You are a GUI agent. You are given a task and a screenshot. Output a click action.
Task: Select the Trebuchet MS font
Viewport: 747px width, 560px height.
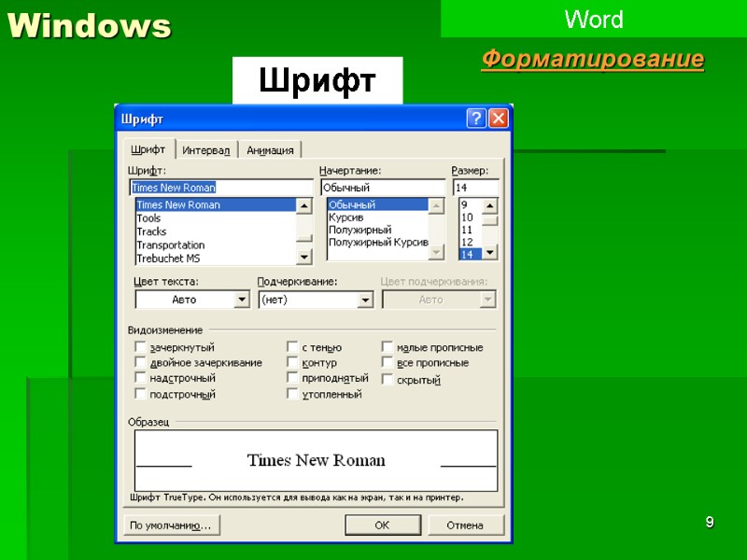click(216, 259)
